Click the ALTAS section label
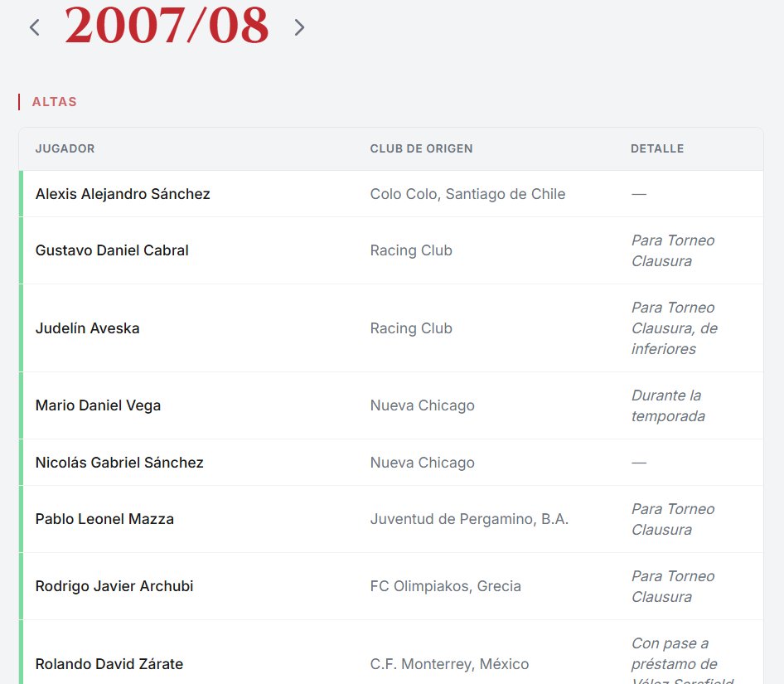 point(54,101)
